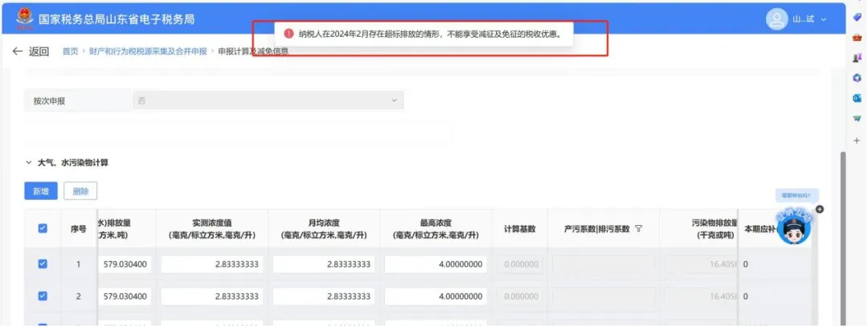868x327 pixels.
Task: Click the 新增 button
Action: 41,191
